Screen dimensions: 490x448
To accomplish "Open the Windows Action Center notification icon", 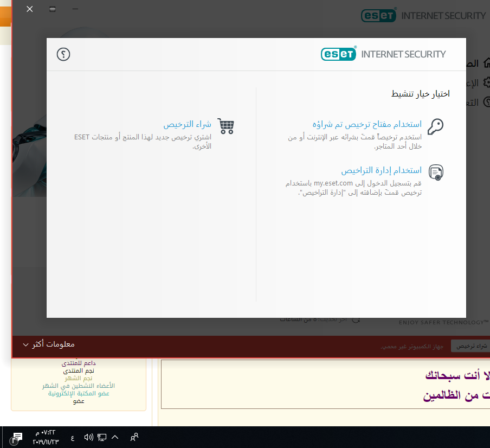I will click(16, 438).
